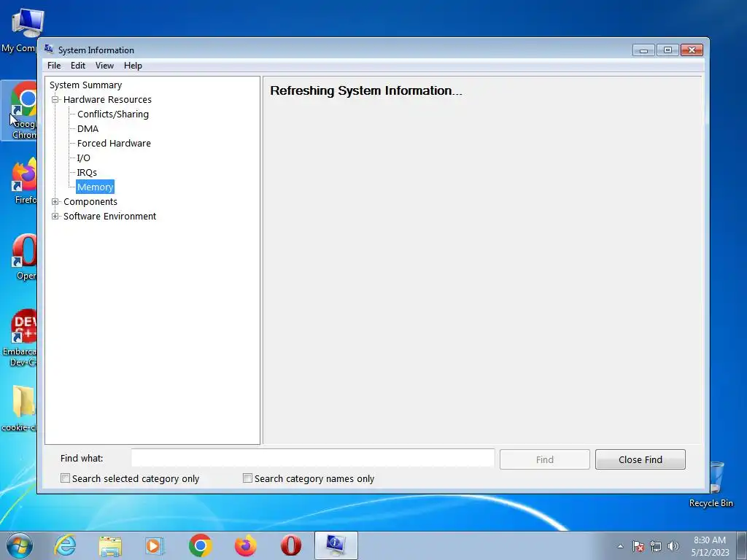Launch Internet Explorer from taskbar

[65, 545]
